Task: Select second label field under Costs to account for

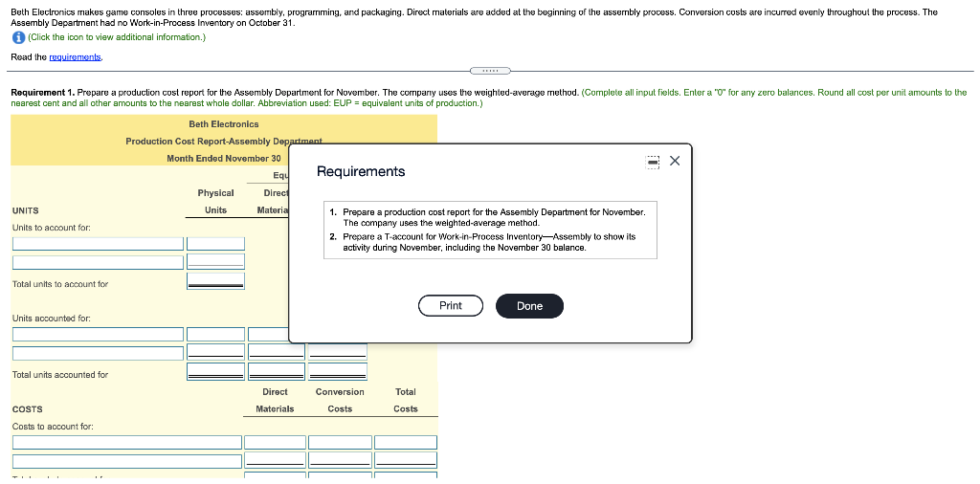Action: (x=127, y=461)
